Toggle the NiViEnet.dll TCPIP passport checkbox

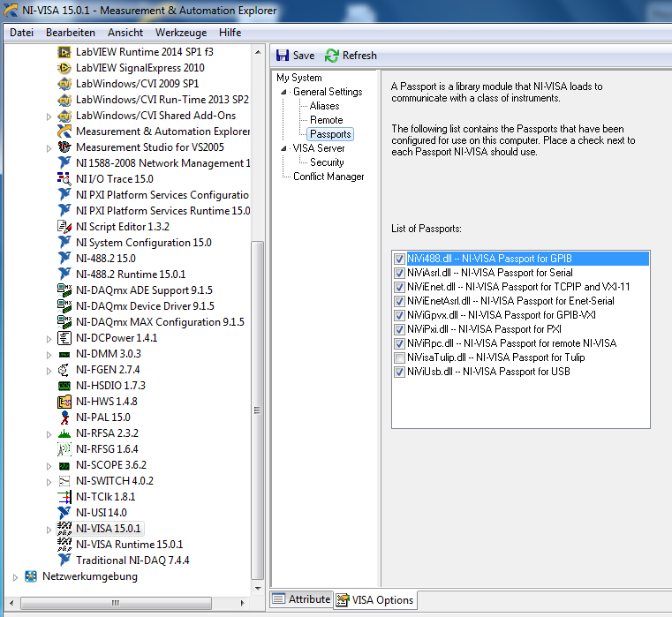click(x=399, y=287)
